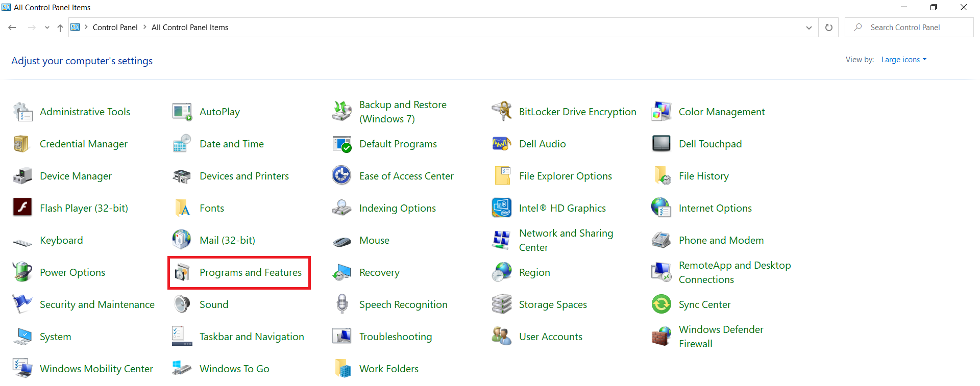Click the File Explorer Options icon
980x386 pixels.
[502, 176]
